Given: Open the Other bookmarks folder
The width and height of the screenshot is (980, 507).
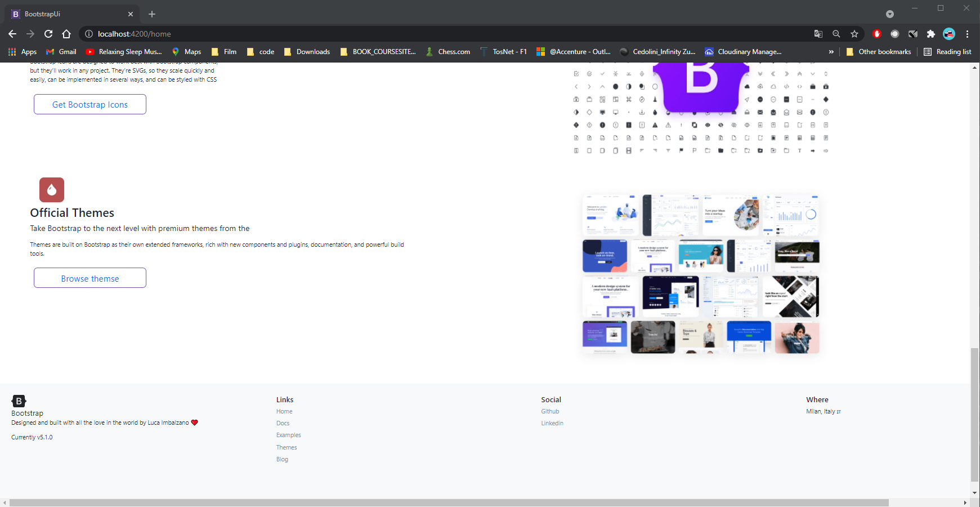Looking at the screenshot, I should pos(879,52).
